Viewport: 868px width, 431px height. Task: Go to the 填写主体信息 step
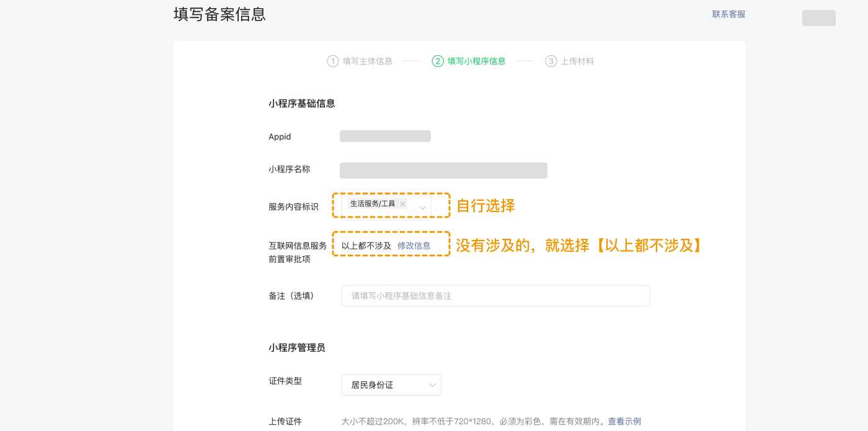[367, 61]
